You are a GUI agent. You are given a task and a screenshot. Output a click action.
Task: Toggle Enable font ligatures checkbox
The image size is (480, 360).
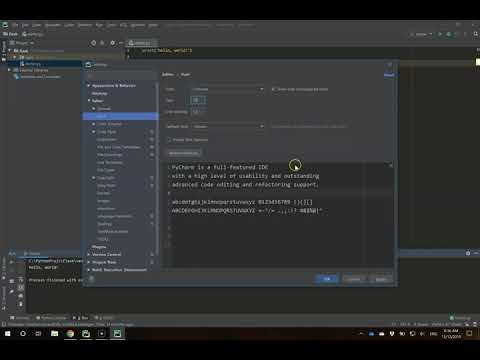click(169, 140)
